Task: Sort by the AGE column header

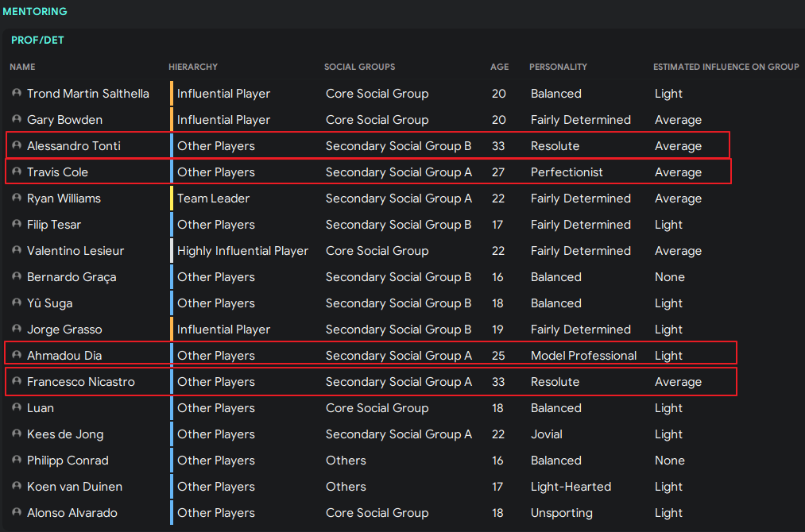Action: tap(500, 67)
